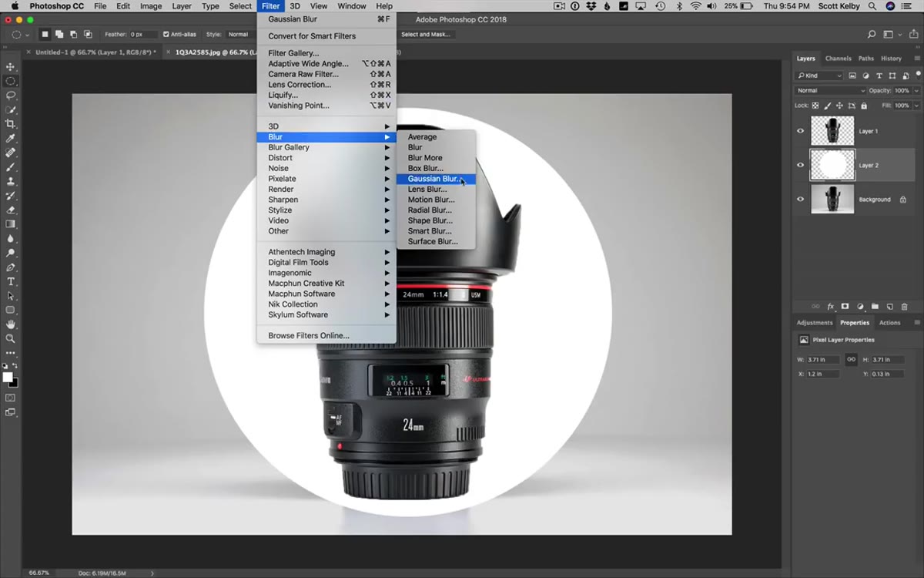
Task: Select the Eyedropper tool
Action: pyautogui.click(x=11, y=139)
